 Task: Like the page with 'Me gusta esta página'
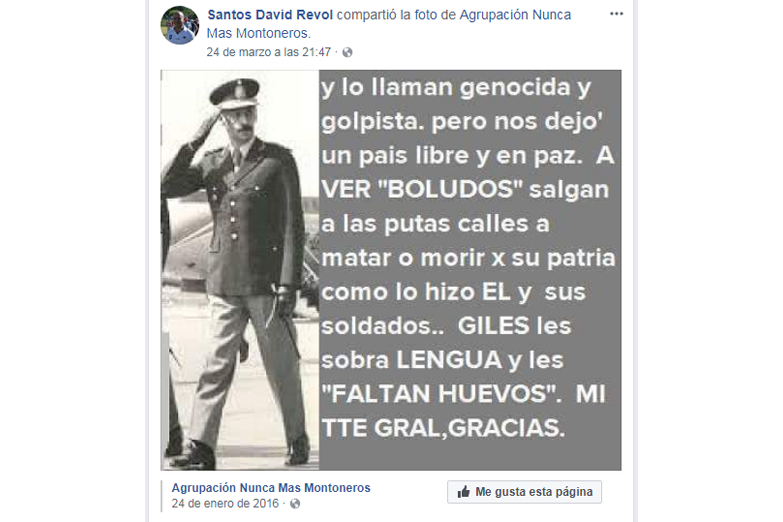tap(524, 492)
